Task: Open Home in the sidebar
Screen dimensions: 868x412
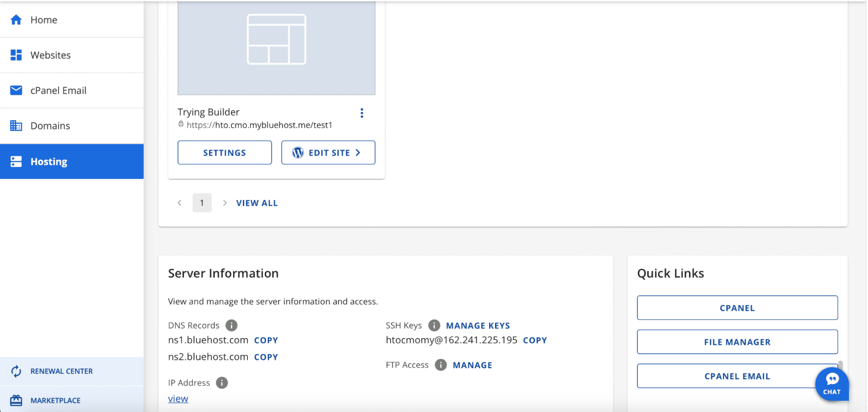Action: 43,20
